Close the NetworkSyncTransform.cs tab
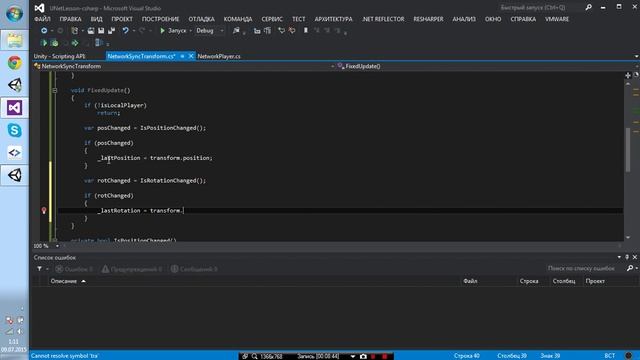640x360 pixels. pyautogui.click(x=191, y=56)
